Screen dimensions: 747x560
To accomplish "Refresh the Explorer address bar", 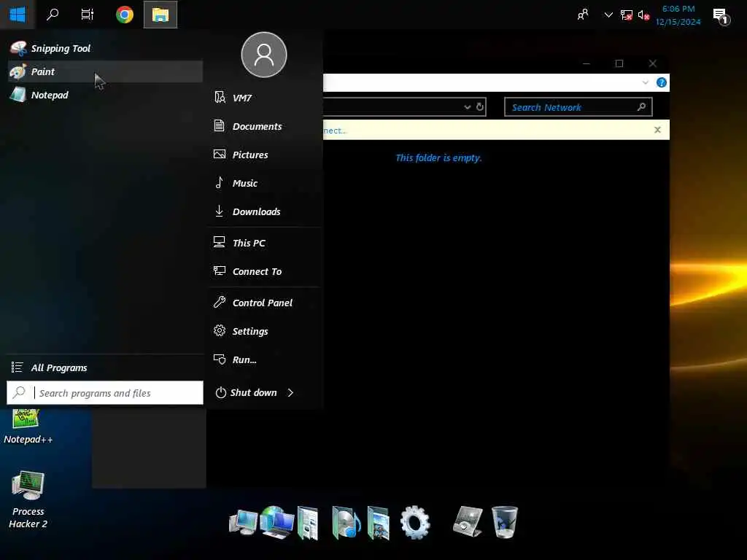I will click(x=480, y=107).
